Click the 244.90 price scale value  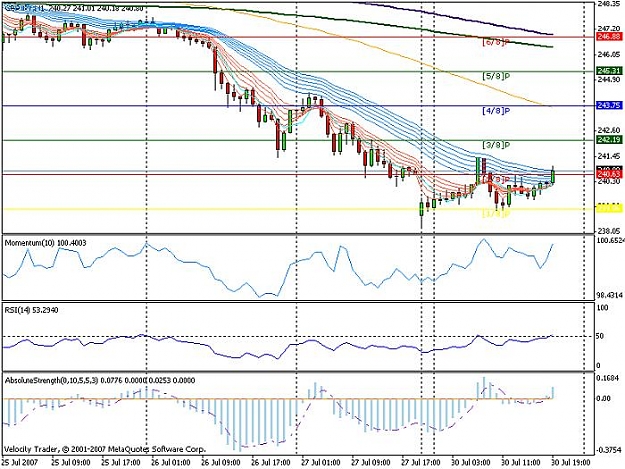click(609, 80)
